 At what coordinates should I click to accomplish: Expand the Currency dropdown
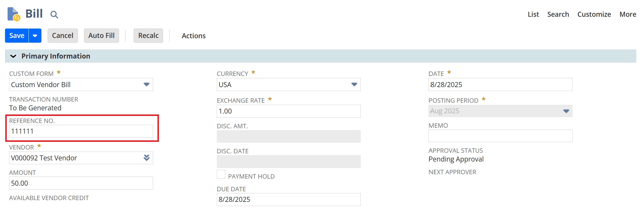point(354,84)
